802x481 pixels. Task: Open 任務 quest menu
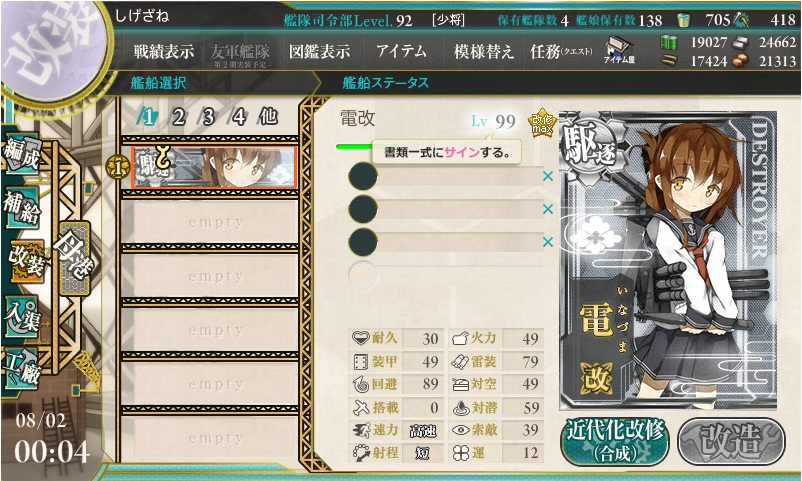[x=561, y=51]
